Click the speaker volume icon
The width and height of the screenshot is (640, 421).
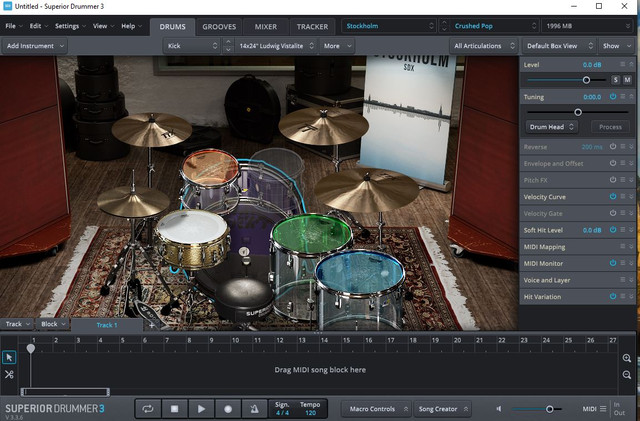499,409
